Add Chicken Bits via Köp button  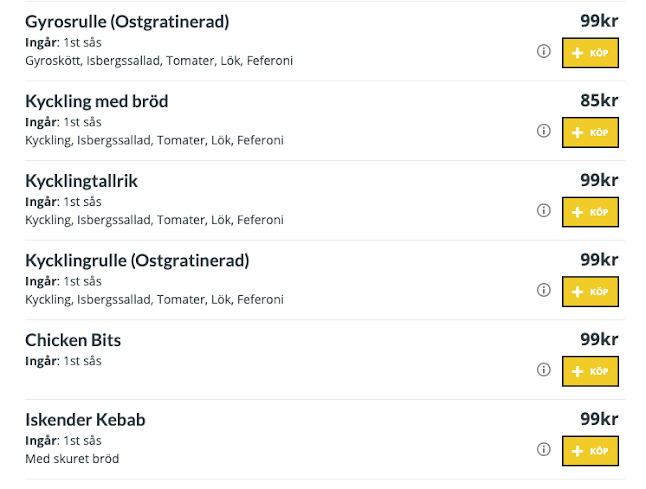click(x=590, y=371)
